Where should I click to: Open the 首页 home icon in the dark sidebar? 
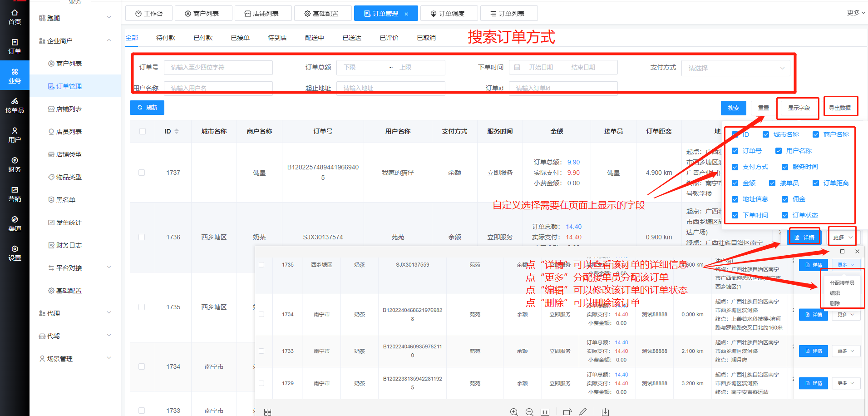(x=15, y=17)
